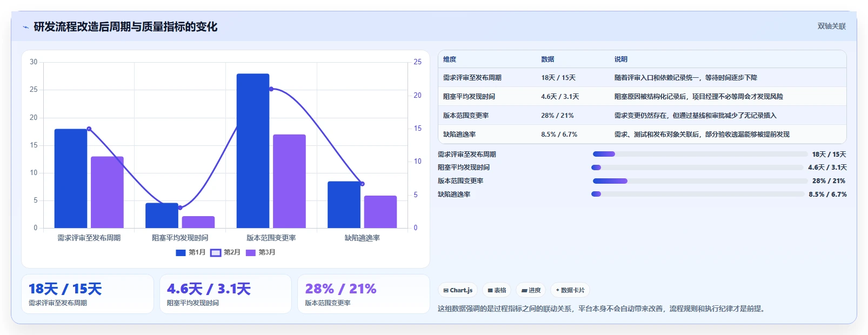Click the 维度 column header
The image size is (868, 335).
click(450, 59)
